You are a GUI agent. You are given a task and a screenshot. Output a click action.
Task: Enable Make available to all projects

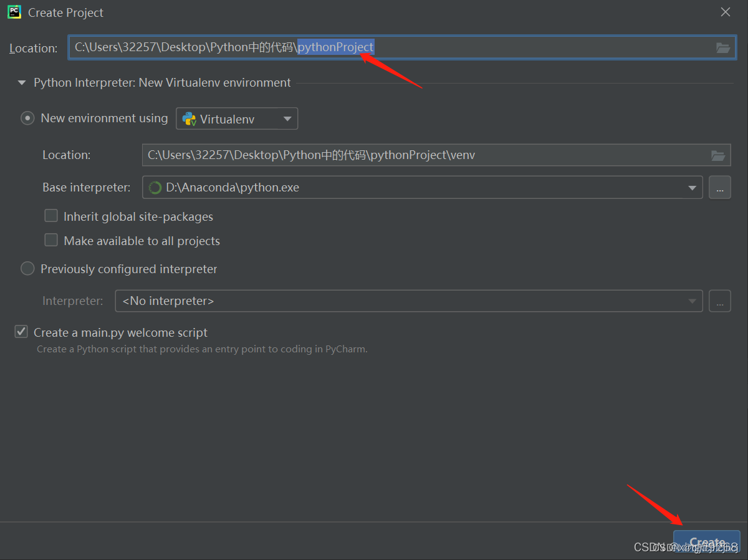[x=51, y=240]
